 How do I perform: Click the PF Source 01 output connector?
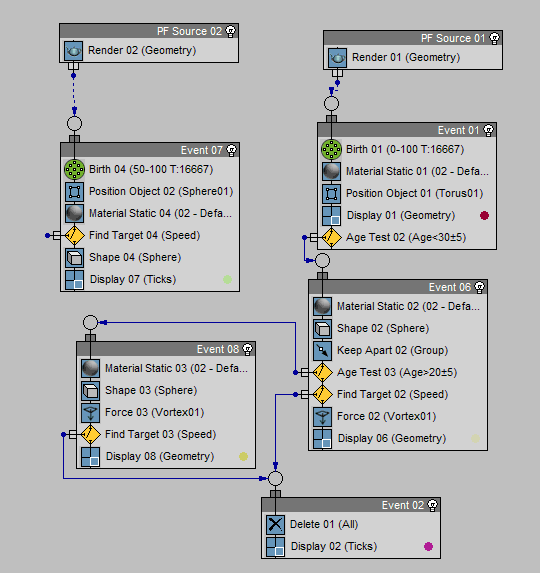click(x=337, y=73)
